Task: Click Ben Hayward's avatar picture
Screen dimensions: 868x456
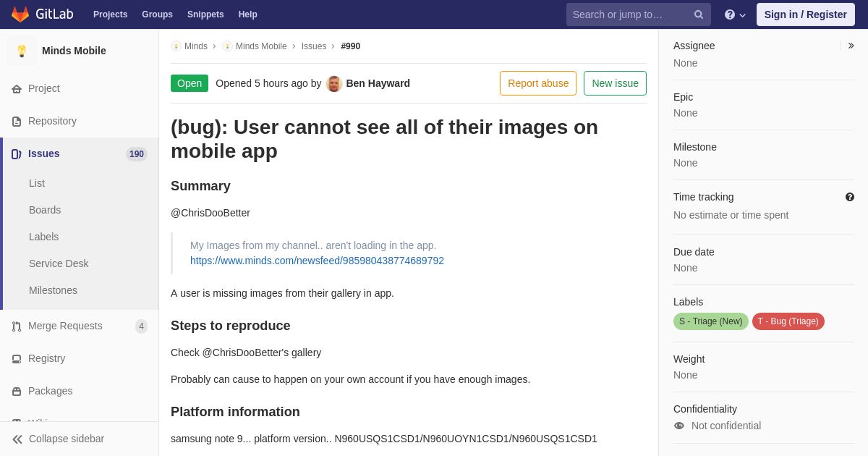Action: point(334,83)
